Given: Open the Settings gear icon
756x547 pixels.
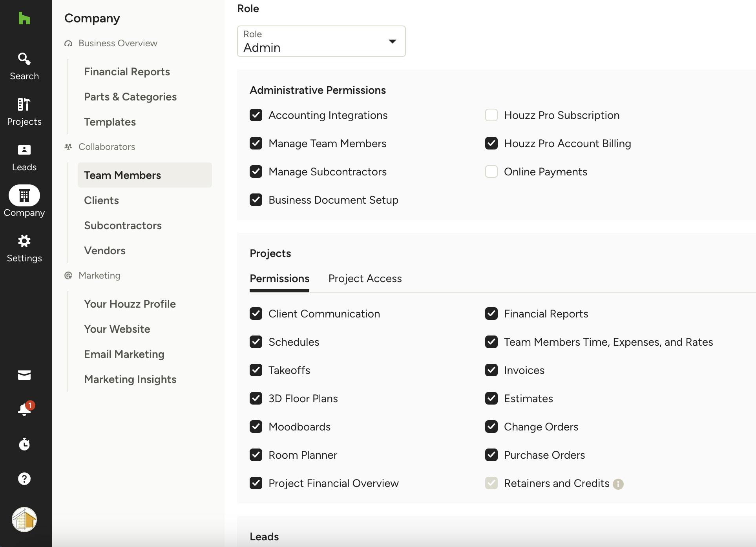Looking at the screenshot, I should pos(24,241).
